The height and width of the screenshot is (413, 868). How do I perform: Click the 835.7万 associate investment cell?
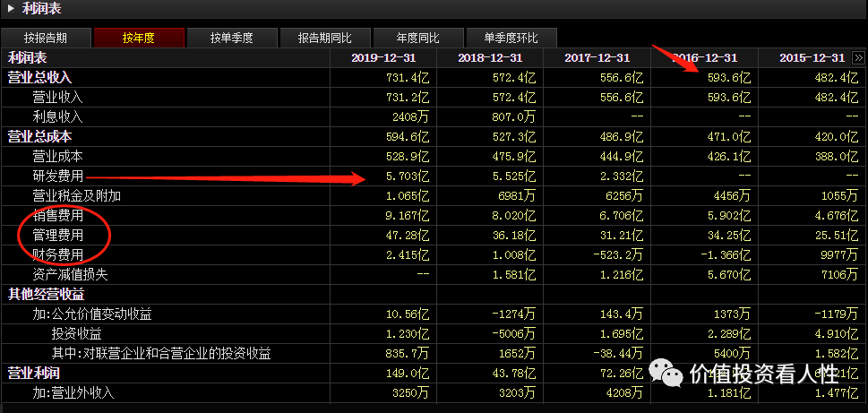point(408,354)
